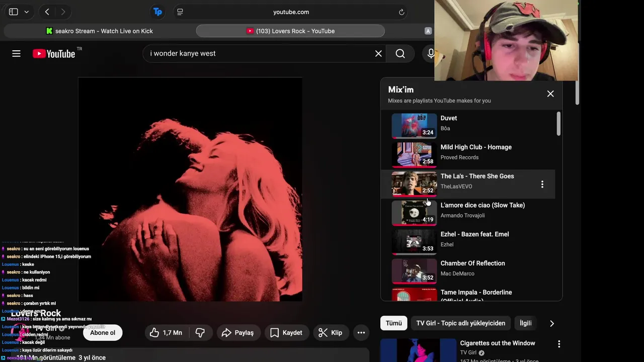Show next filter chips with right chevron
The width and height of the screenshot is (644, 362).
pos(551,323)
